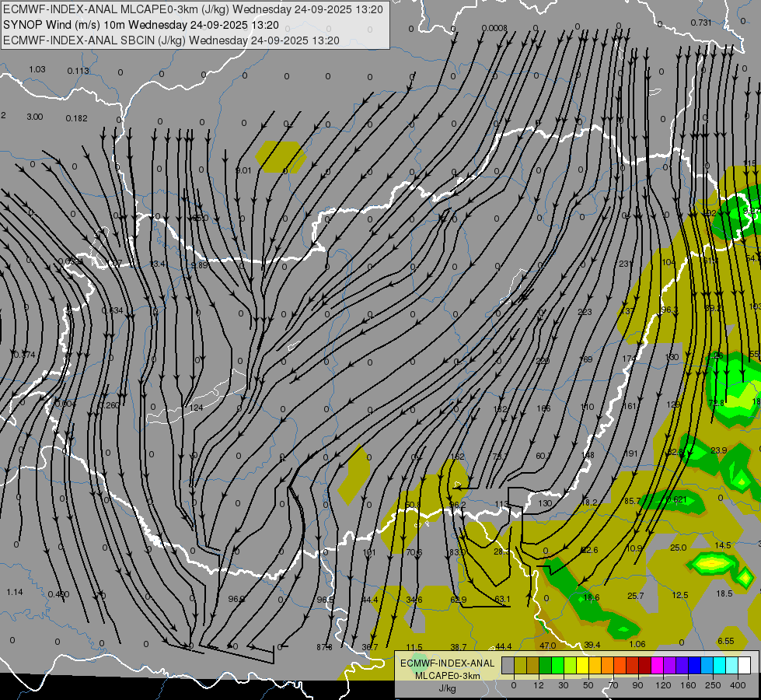Click the map value 1.06
This screenshot has height=700, width=761.
click(637, 644)
